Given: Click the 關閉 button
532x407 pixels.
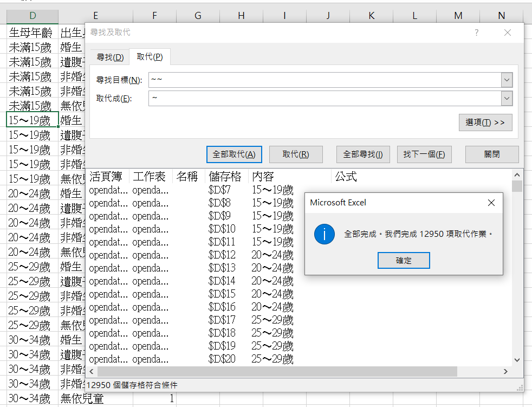Looking at the screenshot, I should 491,154.
